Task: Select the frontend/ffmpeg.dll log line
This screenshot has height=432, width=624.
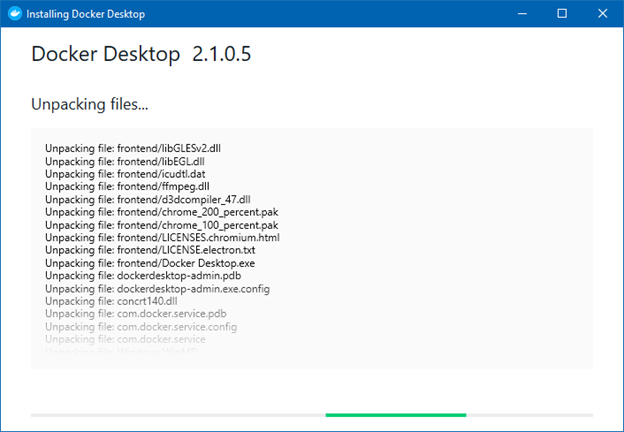Action: pyautogui.click(x=127, y=187)
